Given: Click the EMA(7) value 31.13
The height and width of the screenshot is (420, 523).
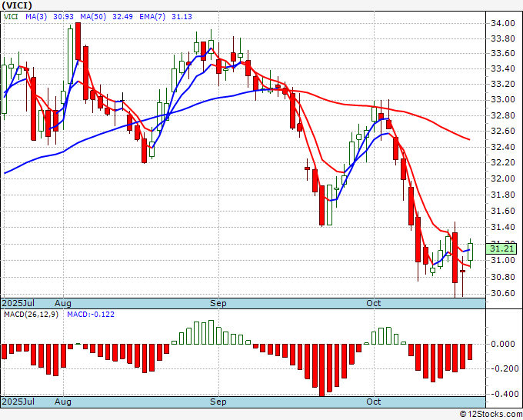Looking at the screenshot, I should [182, 16].
